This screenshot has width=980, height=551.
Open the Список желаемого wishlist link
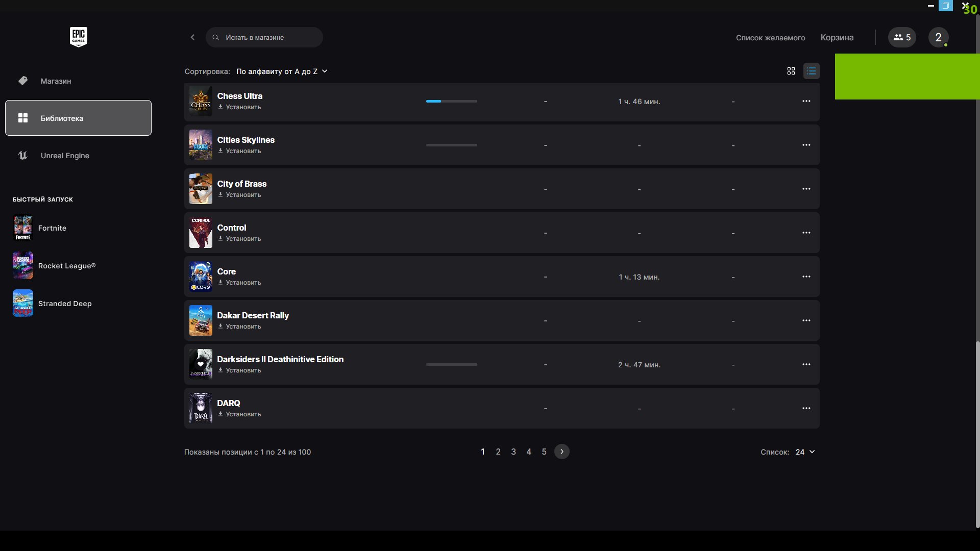coord(770,38)
